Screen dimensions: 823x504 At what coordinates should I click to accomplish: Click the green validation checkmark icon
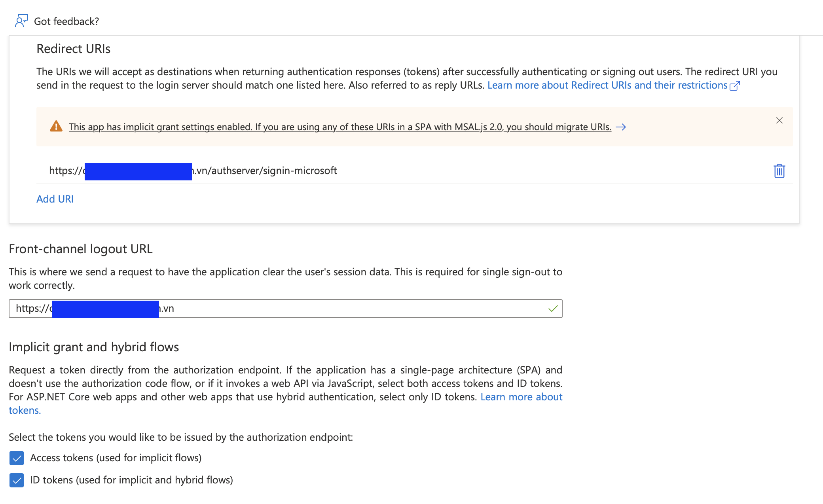pos(553,309)
